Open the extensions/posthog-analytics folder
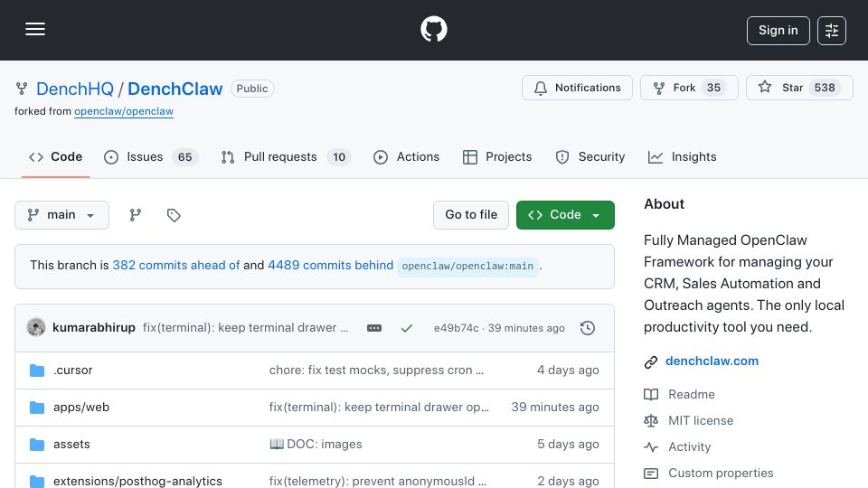The image size is (868, 488). point(137,481)
